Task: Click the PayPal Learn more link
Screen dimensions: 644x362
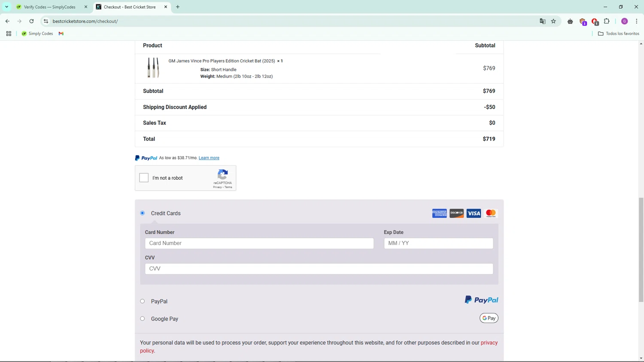Action: click(x=209, y=158)
